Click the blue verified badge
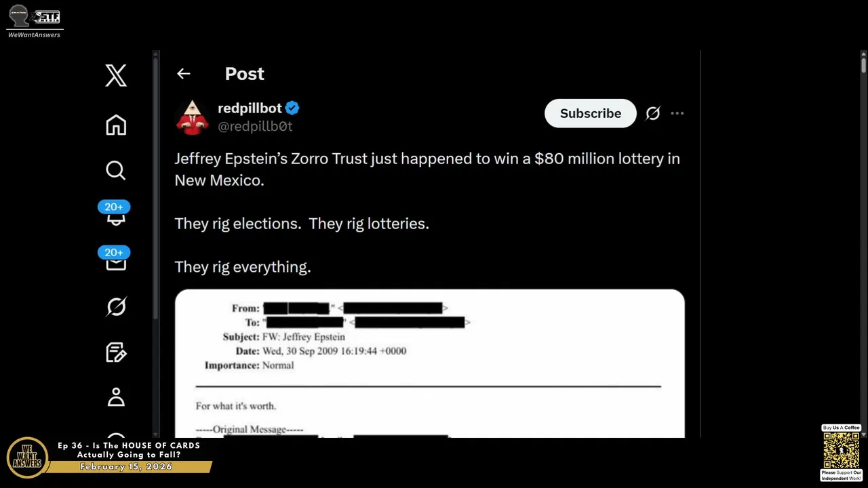Image resolution: width=868 pixels, height=488 pixels. coord(292,108)
